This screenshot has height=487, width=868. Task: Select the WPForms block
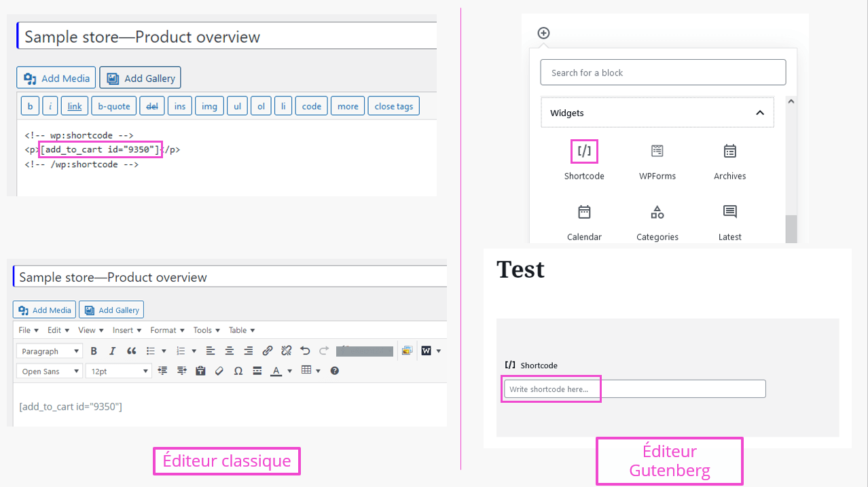pyautogui.click(x=657, y=161)
